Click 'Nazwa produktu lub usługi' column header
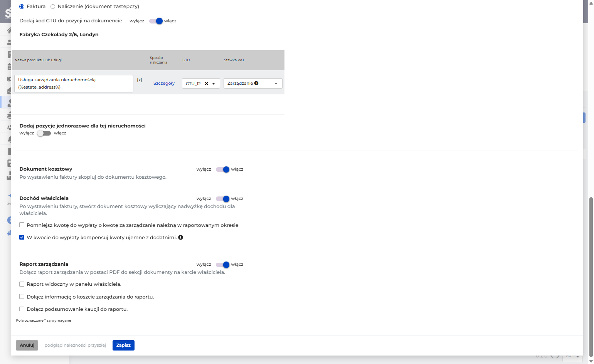 38,60
